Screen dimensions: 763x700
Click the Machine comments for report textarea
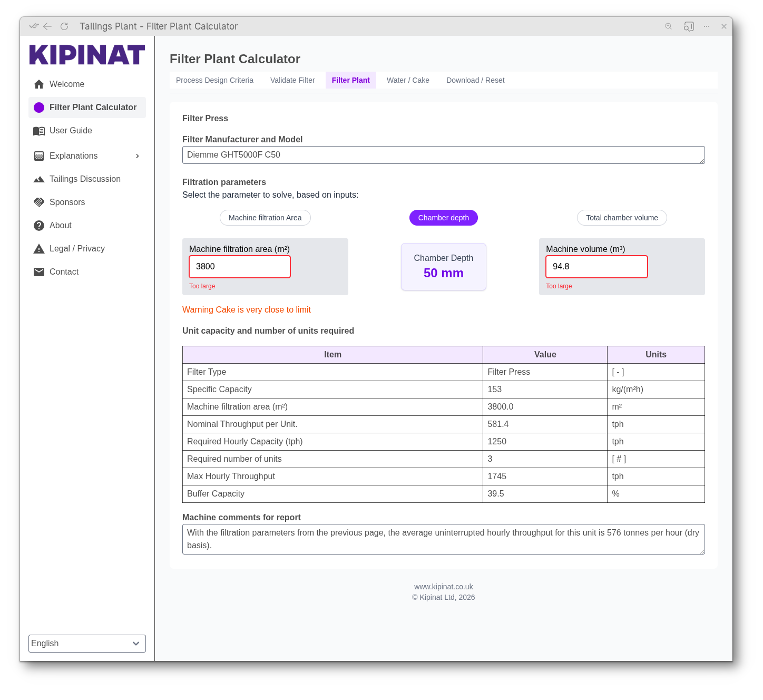(x=444, y=539)
